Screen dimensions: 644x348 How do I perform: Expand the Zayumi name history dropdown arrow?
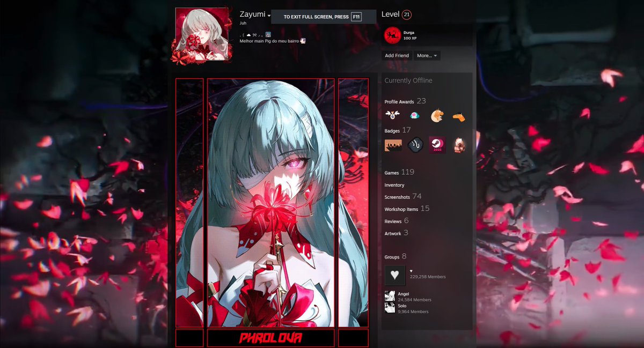click(x=269, y=16)
